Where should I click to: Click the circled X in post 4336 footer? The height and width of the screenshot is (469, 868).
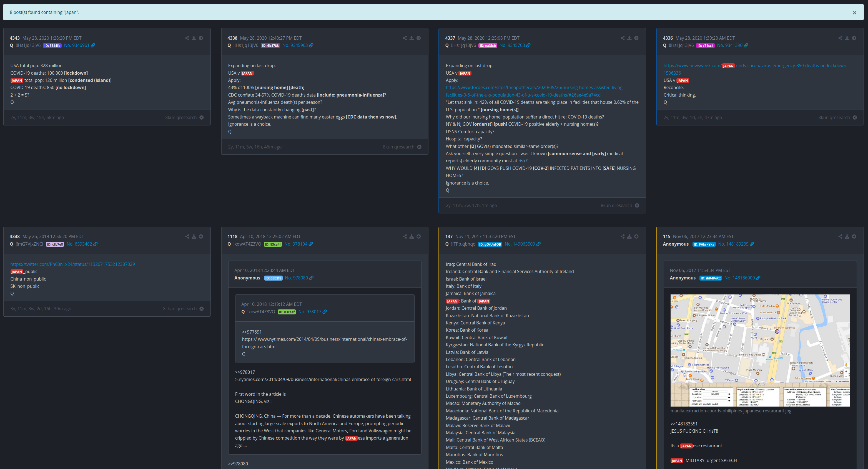pyautogui.click(x=854, y=117)
